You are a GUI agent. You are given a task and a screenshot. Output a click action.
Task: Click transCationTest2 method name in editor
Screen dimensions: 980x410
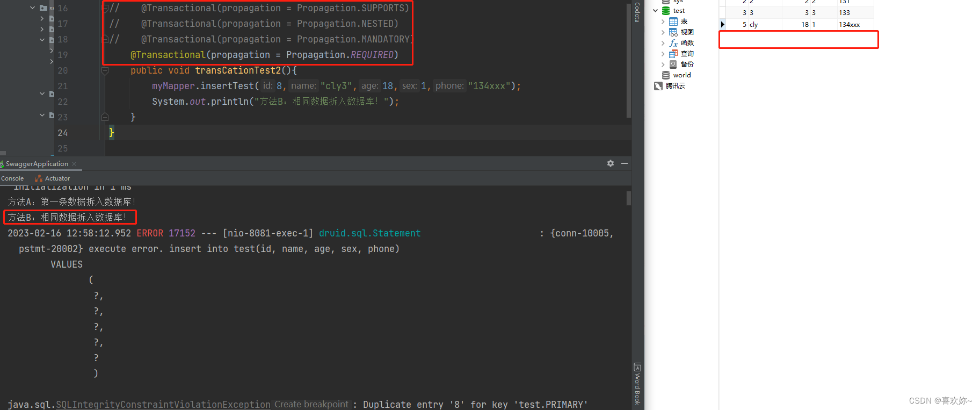(x=238, y=70)
